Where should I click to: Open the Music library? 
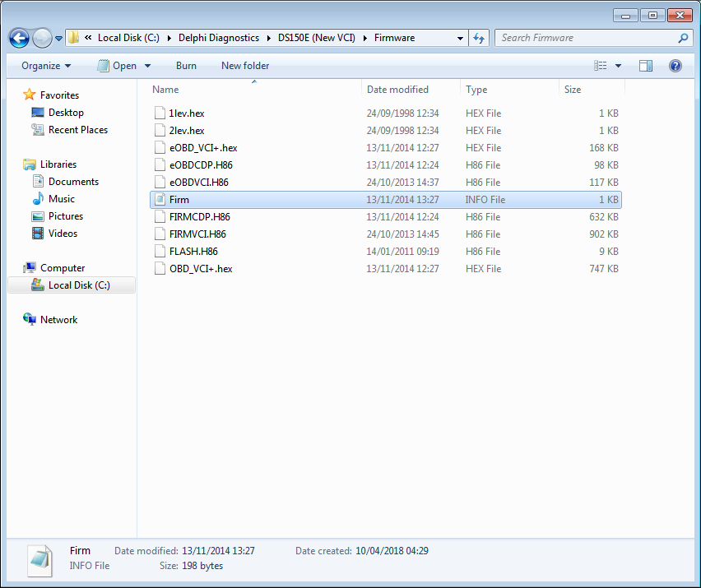click(61, 199)
